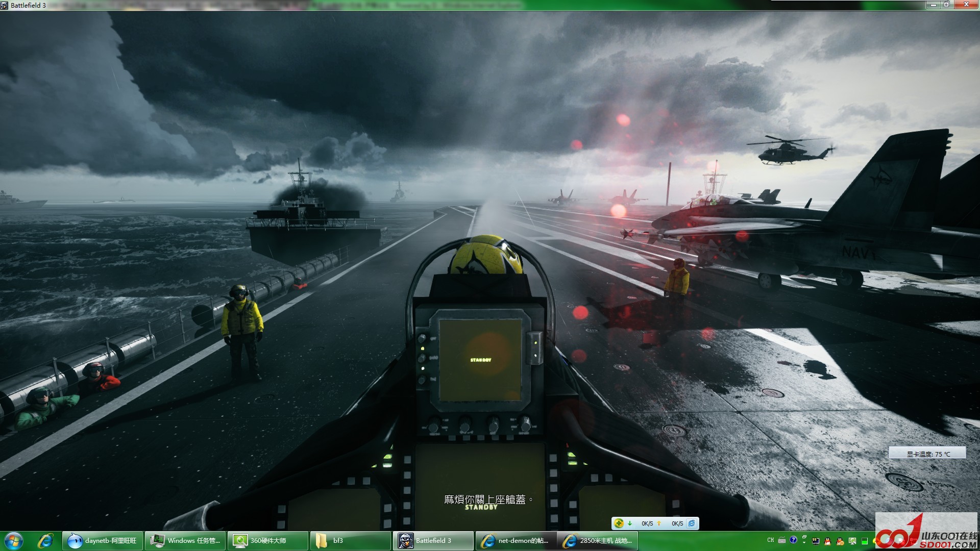Open the blue help question mark icon
Screen dimensions: 980x551
click(793, 540)
